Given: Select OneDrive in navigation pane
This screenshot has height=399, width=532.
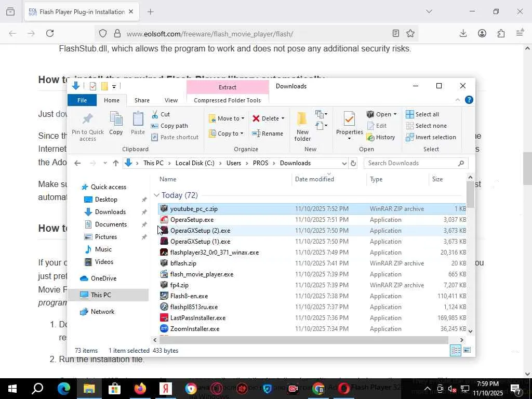Looking at the screenshot, I should tap(103, 278).
